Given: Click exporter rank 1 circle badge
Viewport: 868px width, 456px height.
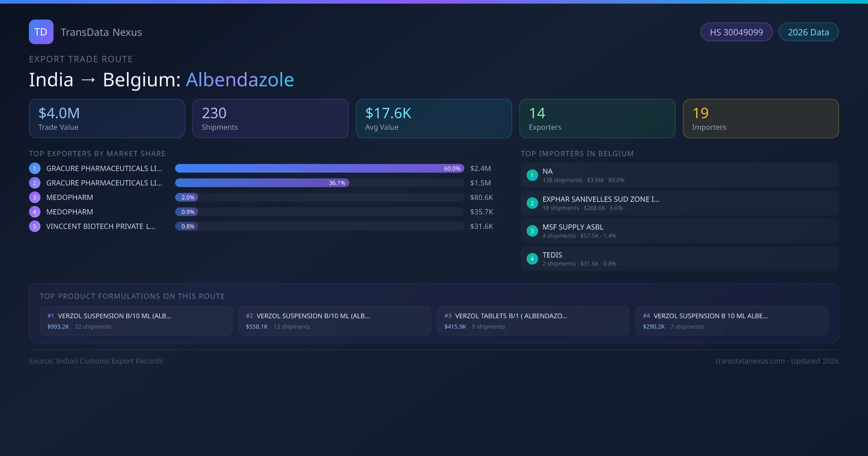Looking at the screenshot, I should point(35,168).
